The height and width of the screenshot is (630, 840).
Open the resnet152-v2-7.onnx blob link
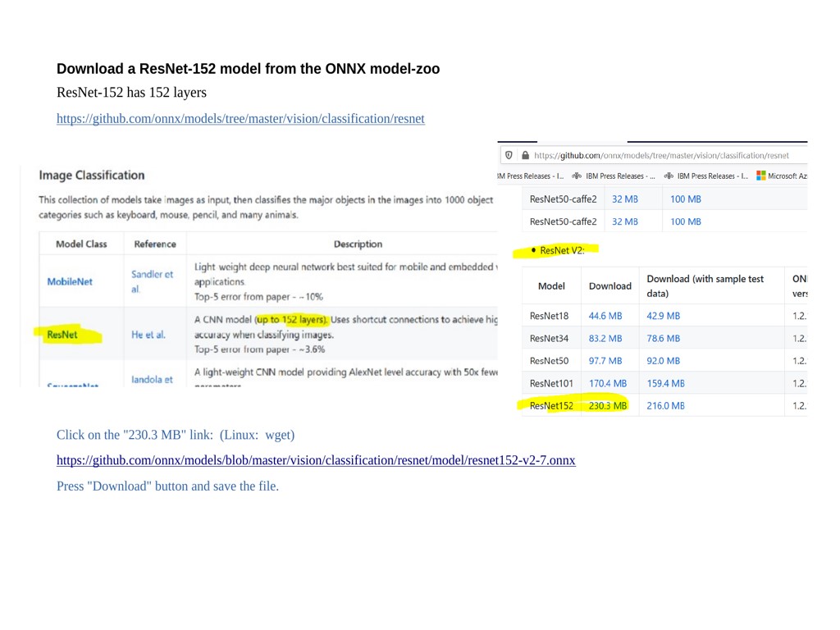coord(316,460)
